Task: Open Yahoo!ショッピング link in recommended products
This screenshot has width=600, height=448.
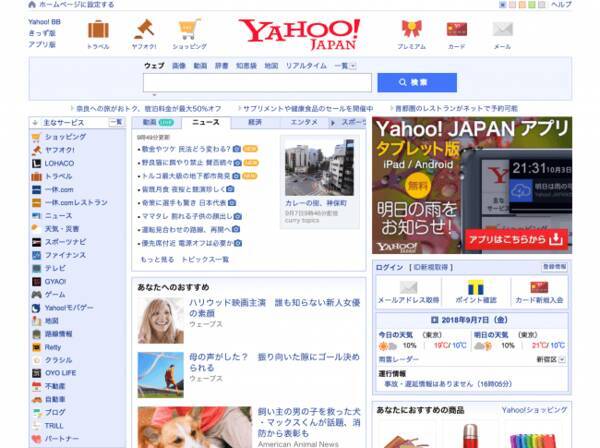Action: click(x=534, y=410)
